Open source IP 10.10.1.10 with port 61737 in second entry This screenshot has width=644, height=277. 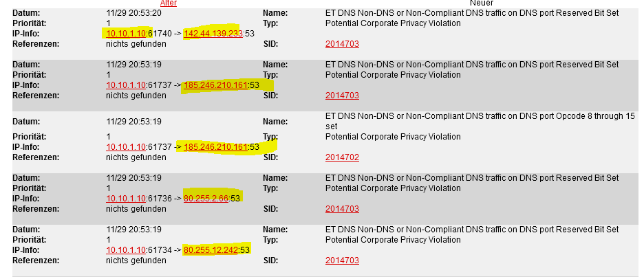coord(126,85)
